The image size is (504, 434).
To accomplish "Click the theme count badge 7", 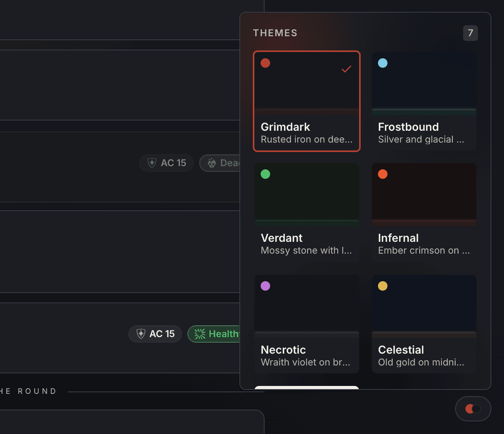I will 471,33.
